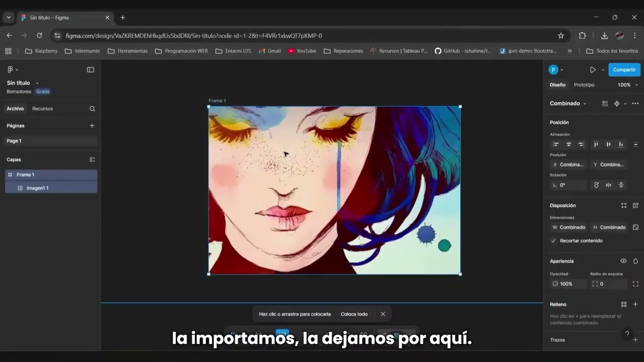The height and width of the screenshot is (362, 644).
Task: Rotate 90 degrees icon
Action: click(596, 185)
